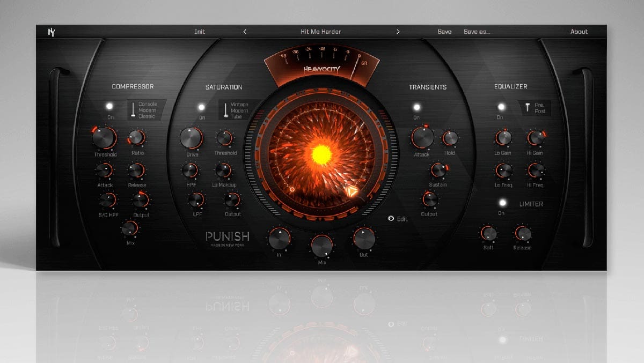Select Console compressor mode
The width and height of the screenshot is (644, 363).
click(147, 104)
